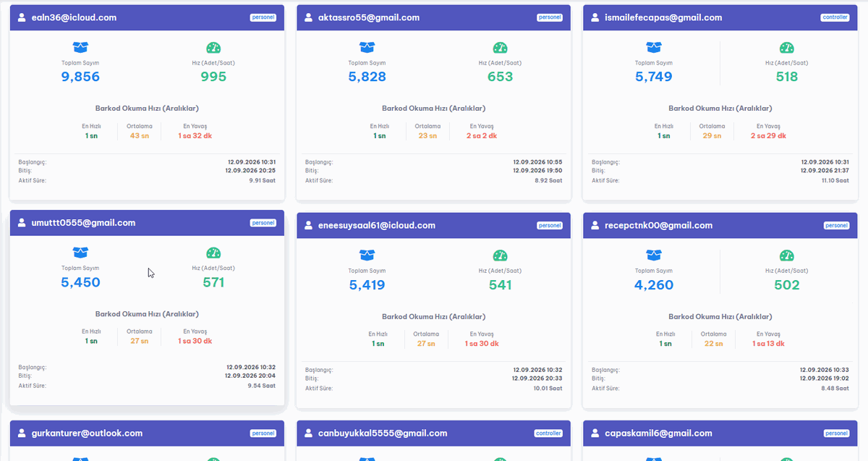The image size is (868, 461).
Task: Click average value 43 sn
Action: coord(139,135)
